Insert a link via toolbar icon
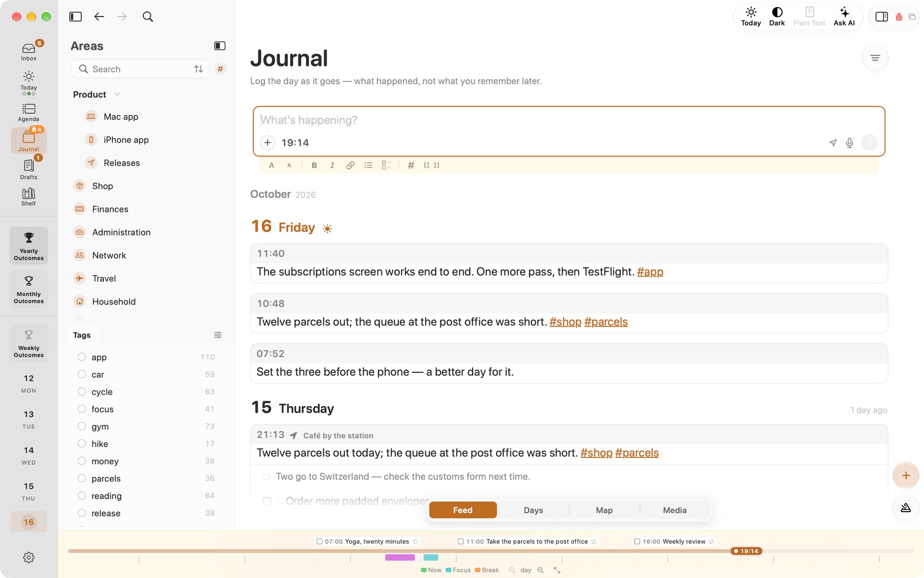The width and height of the screenshot is (924, 578). (350, 165)
